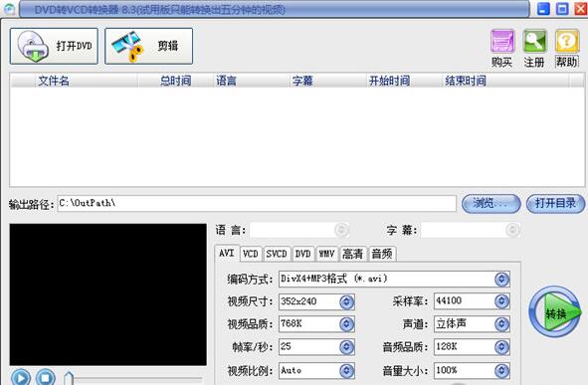Open a DVD with the 打开DVD button
This screenshot has height=385, width=588.
pyautogui.click(x=54, y=46)
